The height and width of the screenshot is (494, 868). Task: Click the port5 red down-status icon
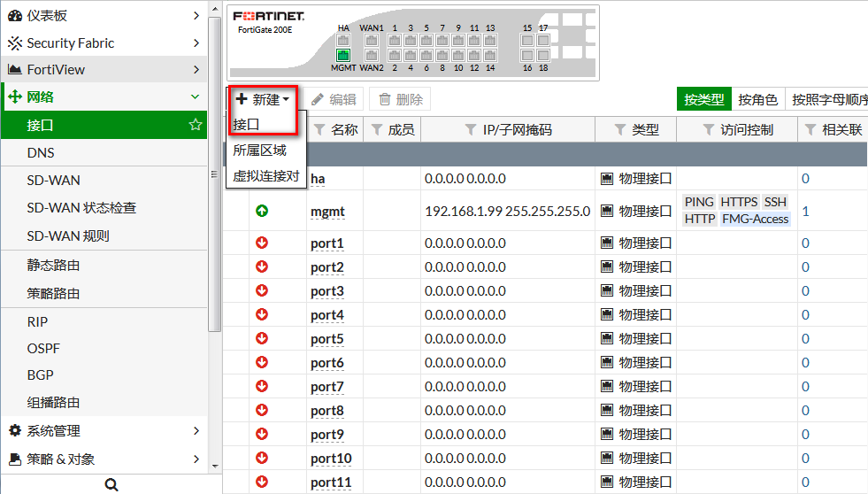pos(262,338)
